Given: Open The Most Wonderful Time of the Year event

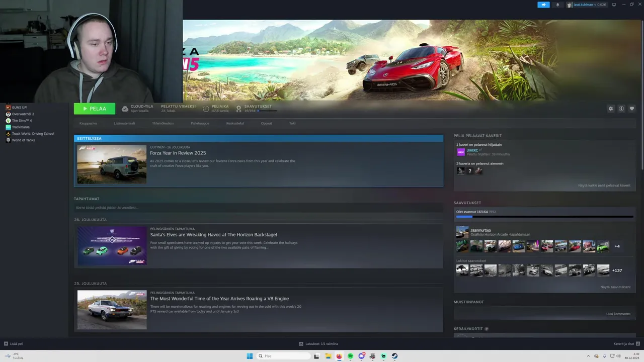Looking at the screenshot, I should tap(219, 299).
